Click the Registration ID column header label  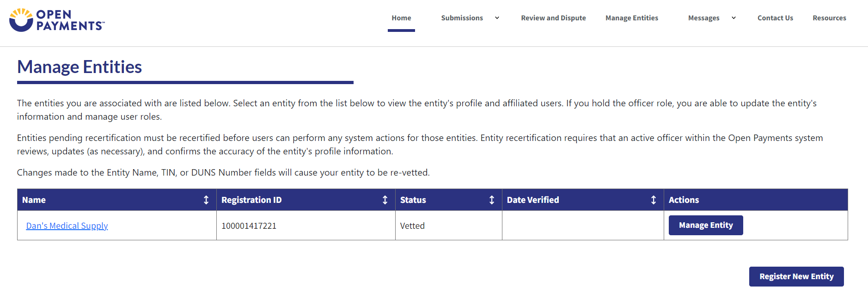pos(251,200)
